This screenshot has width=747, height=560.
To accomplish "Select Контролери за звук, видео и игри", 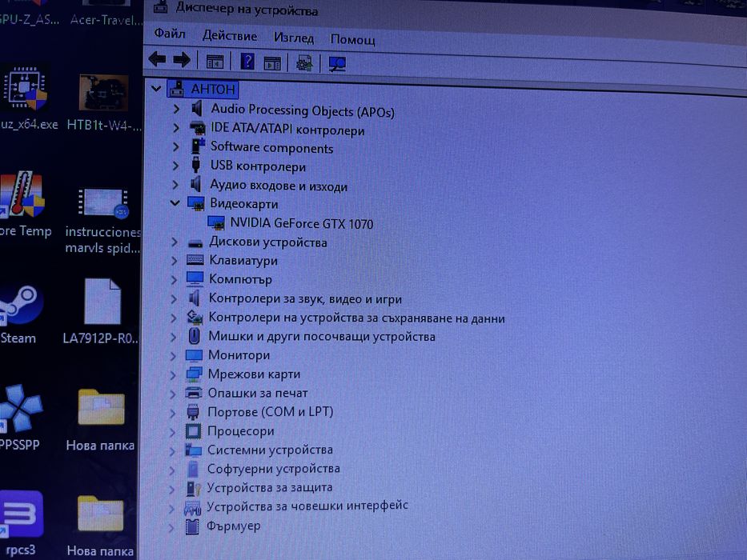I will pyautogui.click(x=305, y=298).
